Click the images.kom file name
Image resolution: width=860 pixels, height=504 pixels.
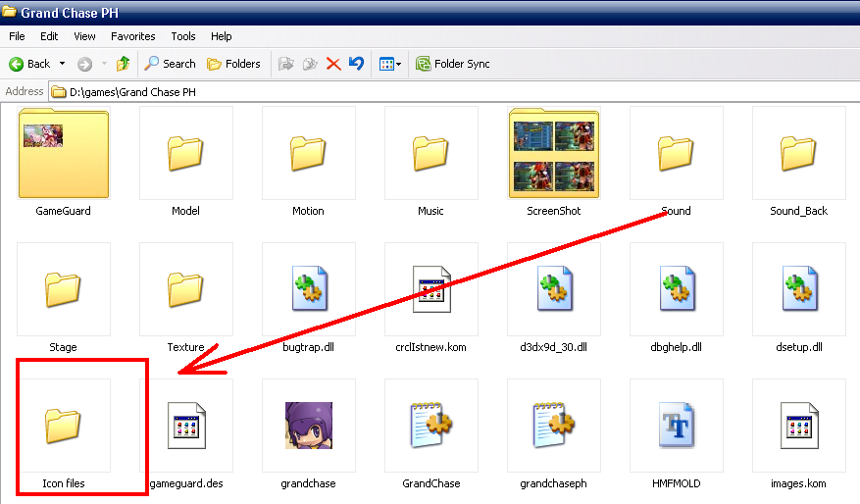click(x=798, y=483)
